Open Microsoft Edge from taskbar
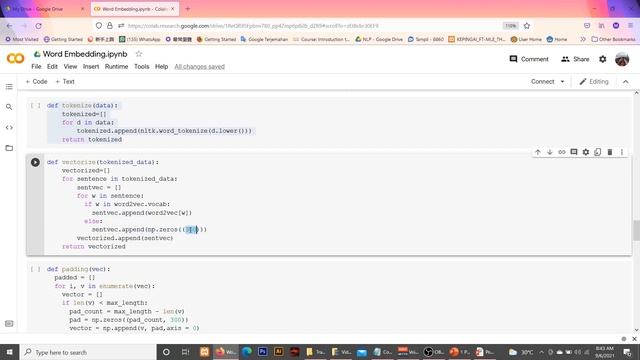The height and width of the screenshot is (360, 640). coord(247,351)
